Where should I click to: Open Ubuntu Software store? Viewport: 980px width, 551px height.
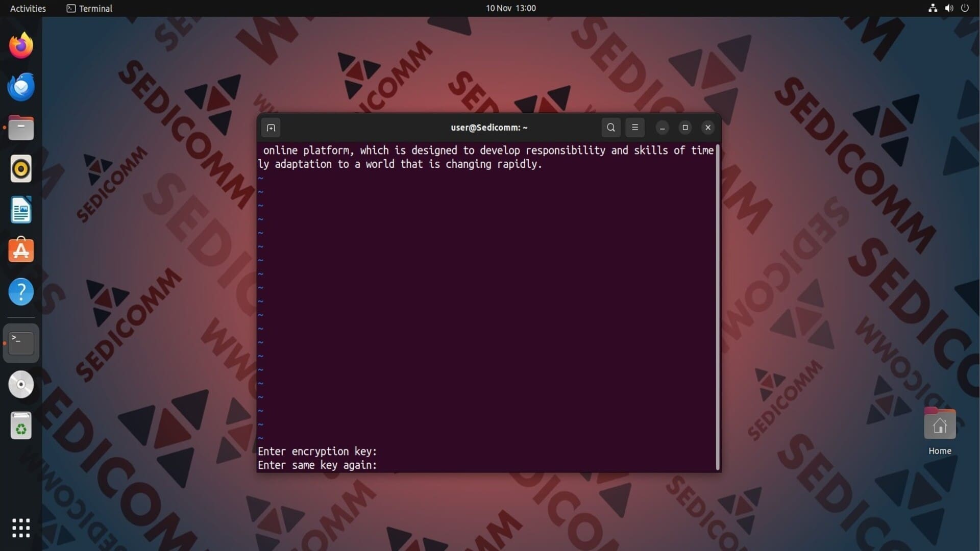pyautogui.click(x=21, y=250)
